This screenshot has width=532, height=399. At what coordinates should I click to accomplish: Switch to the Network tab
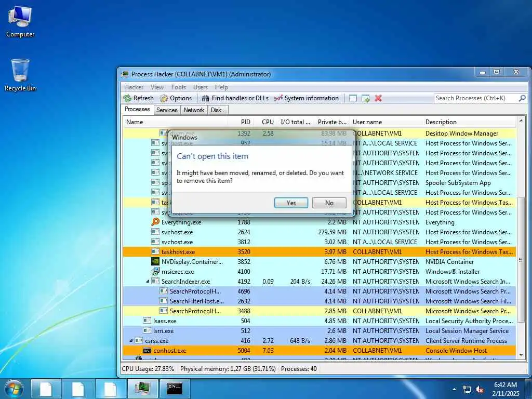click(194, 110)
